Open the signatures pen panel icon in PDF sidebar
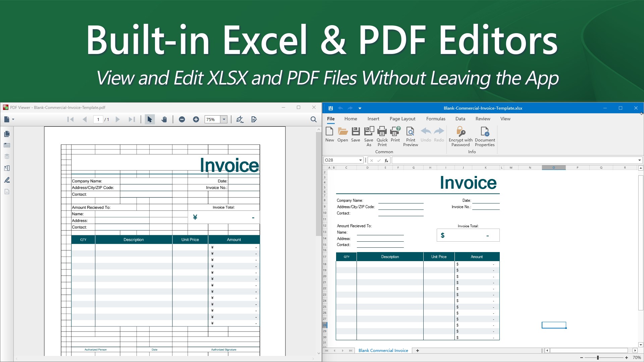The height and width of the screenshot is (362, 644). [7, 180]
